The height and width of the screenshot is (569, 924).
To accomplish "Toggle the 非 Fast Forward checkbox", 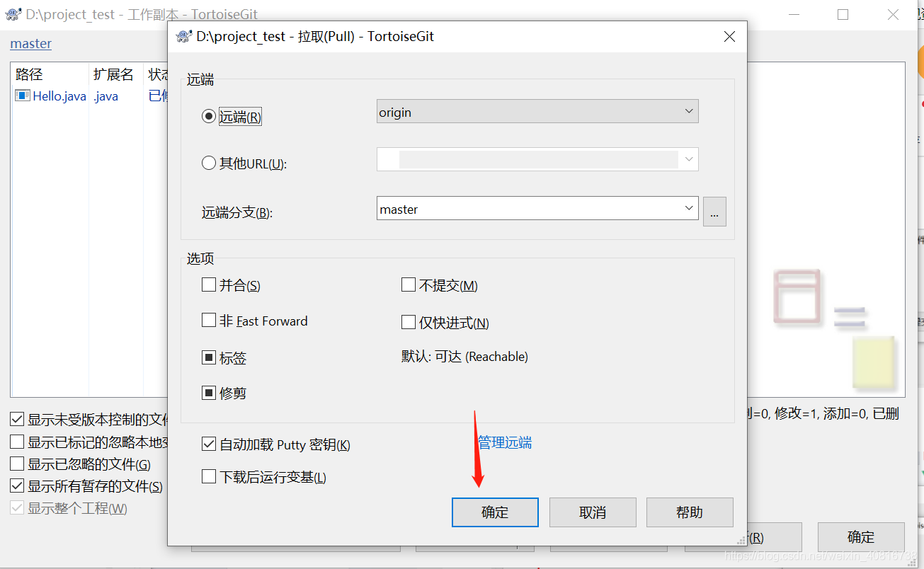I will point(208,320).
